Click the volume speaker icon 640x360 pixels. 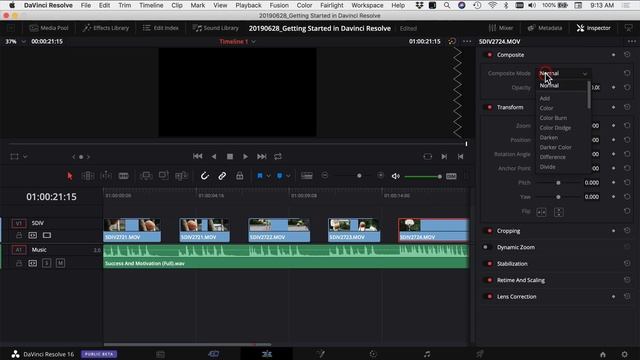[396, 176]
